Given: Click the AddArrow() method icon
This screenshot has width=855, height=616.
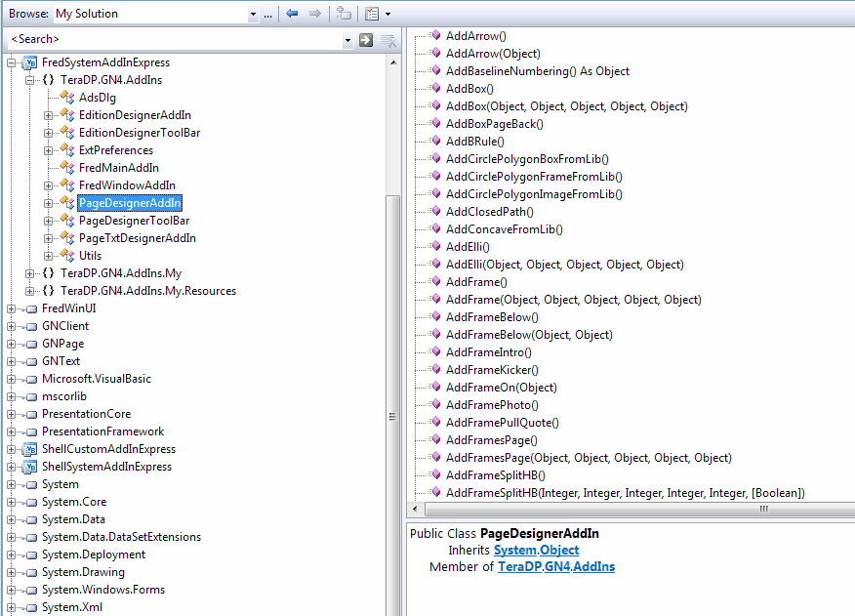Looking at the screenshot, I should [x=434, y=35].
